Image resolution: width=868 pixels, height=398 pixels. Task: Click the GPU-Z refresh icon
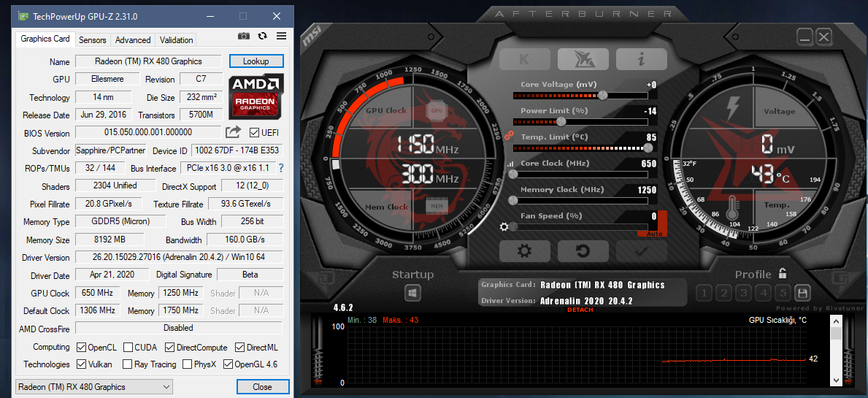(262, 37)
